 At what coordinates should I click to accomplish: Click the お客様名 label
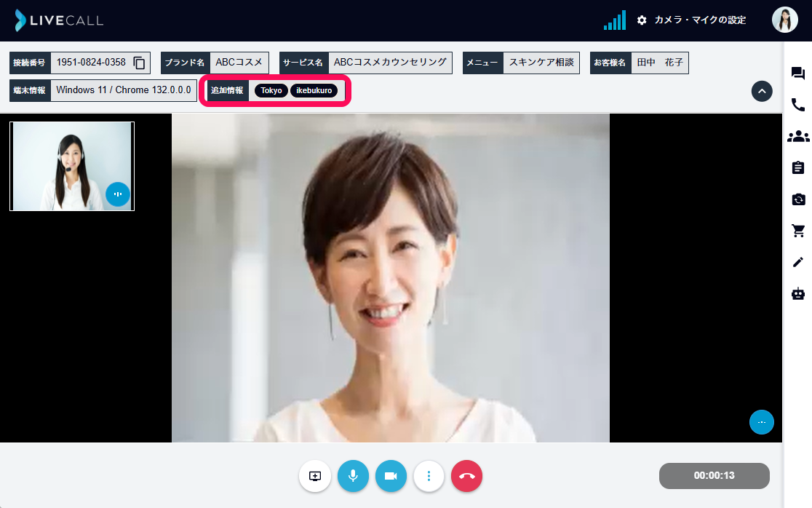coord(610,63)
